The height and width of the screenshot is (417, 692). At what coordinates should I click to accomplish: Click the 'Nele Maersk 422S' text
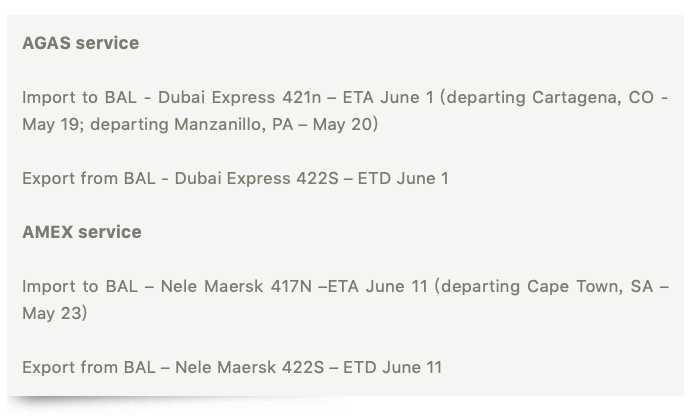pos(250,368)
